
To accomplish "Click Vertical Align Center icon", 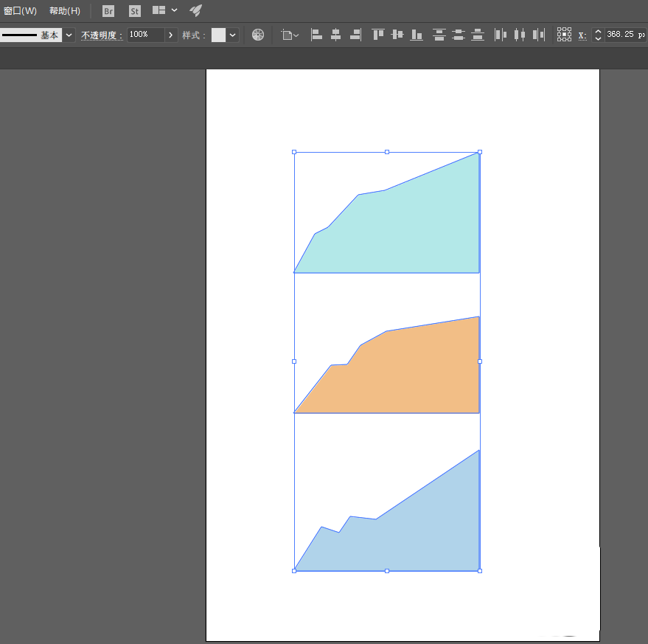I will point(397,35).
